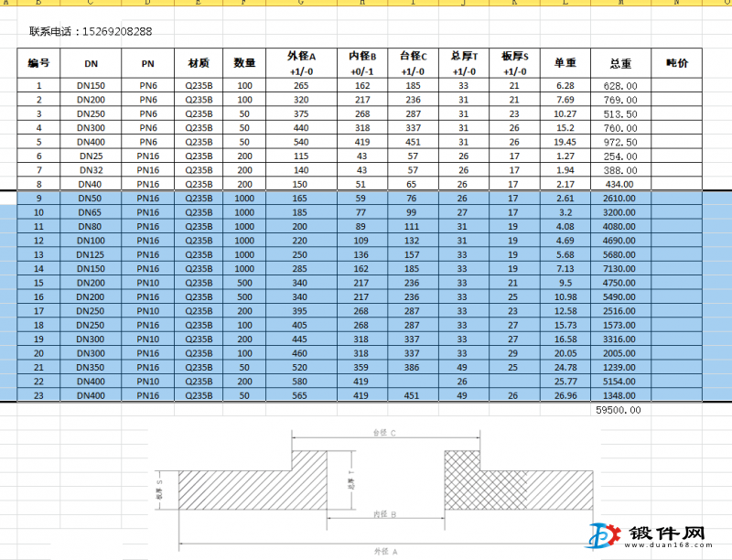Image resolution: width=732 pixels, height=560 pixels.
Task: Select column C header
Action: coord(91,3)
